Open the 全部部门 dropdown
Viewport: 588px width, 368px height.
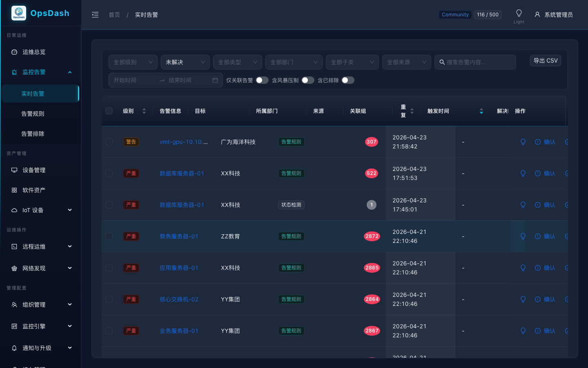[x=294, y=62]
